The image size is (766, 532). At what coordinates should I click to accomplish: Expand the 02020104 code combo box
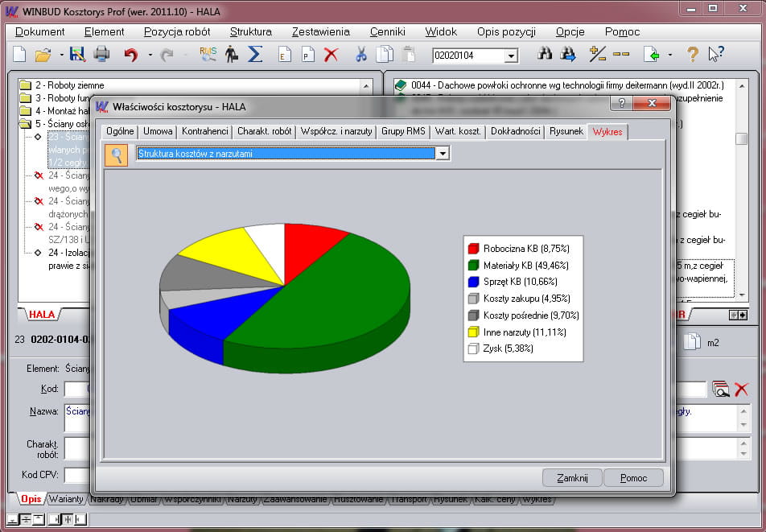pos(510,56)
